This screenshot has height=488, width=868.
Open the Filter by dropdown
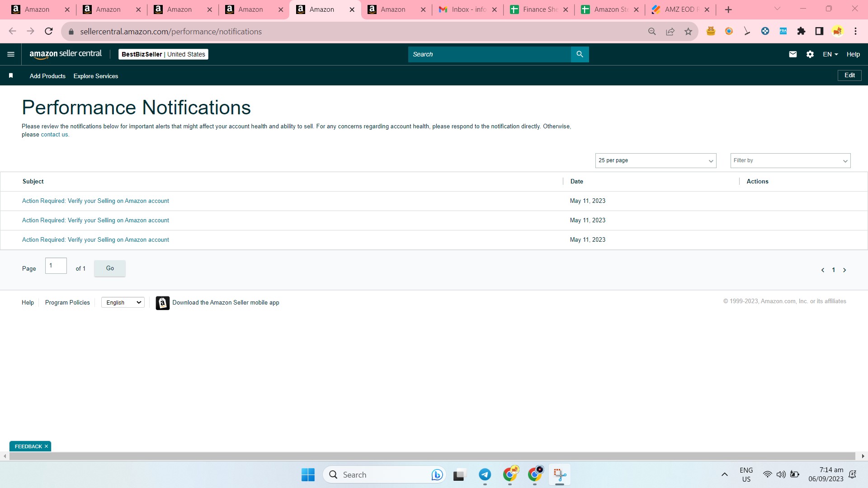[x=790, y=160]
